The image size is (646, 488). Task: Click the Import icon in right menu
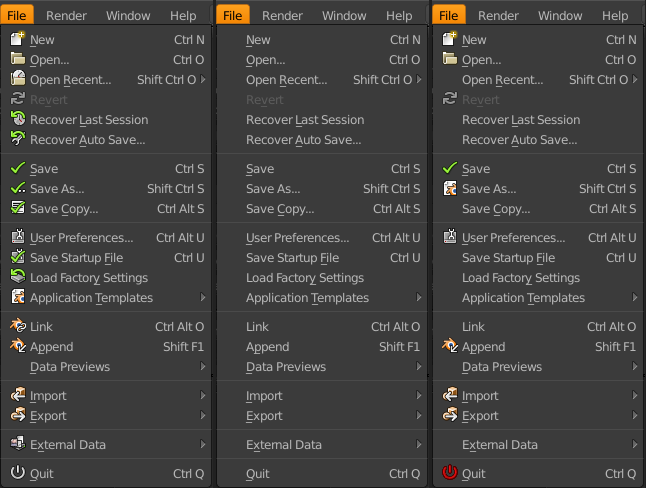[x=449, y=395]
